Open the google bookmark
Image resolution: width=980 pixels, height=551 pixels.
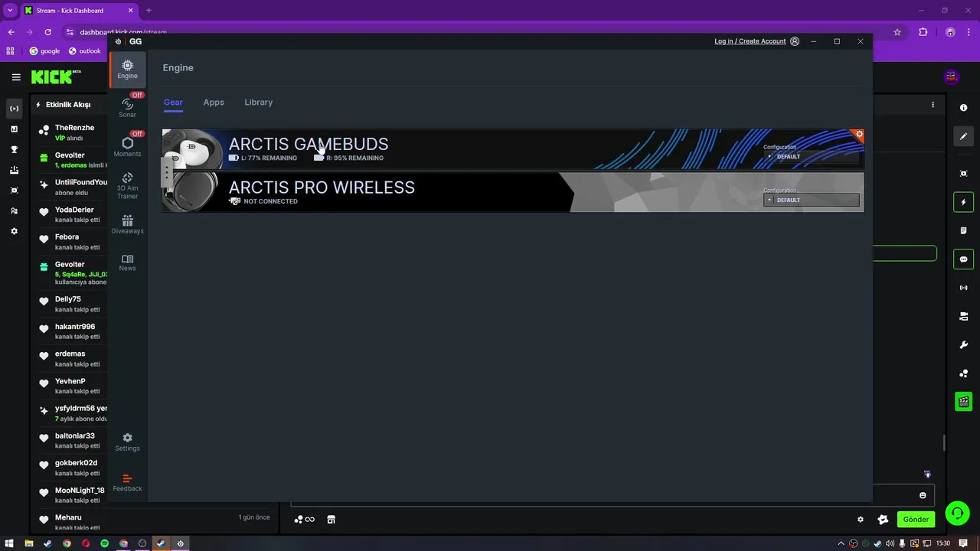pyautogui.click(x=44, y=51)
